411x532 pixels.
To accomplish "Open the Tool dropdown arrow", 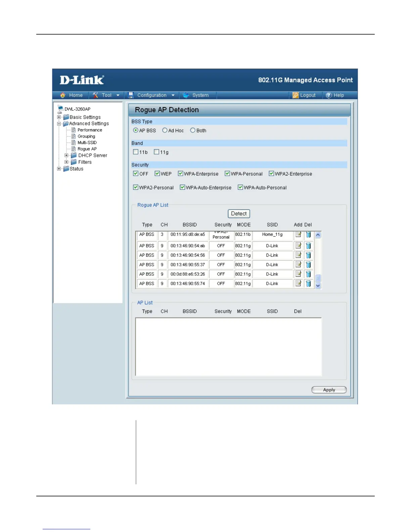I will pyautogui.click(x=118, y=95).
